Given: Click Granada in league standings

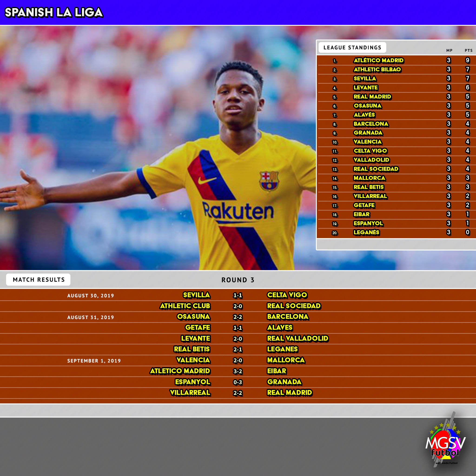Looking at the screenshot, I should (x=368, y=133).
